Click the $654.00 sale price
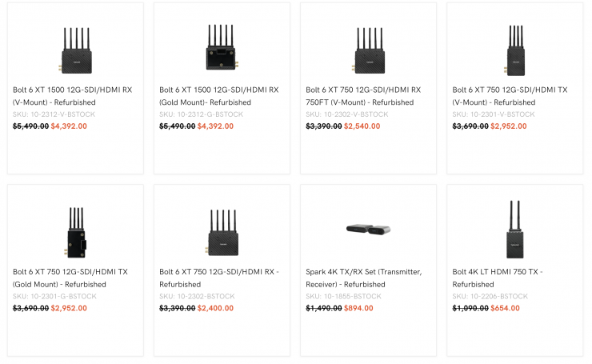The width and height of the screenshot is (592, 364). [505, 308]
